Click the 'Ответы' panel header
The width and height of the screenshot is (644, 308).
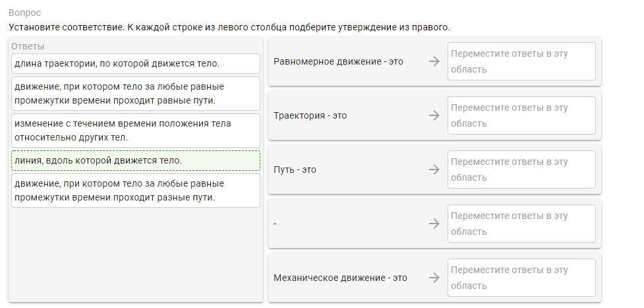pos(28,46)
